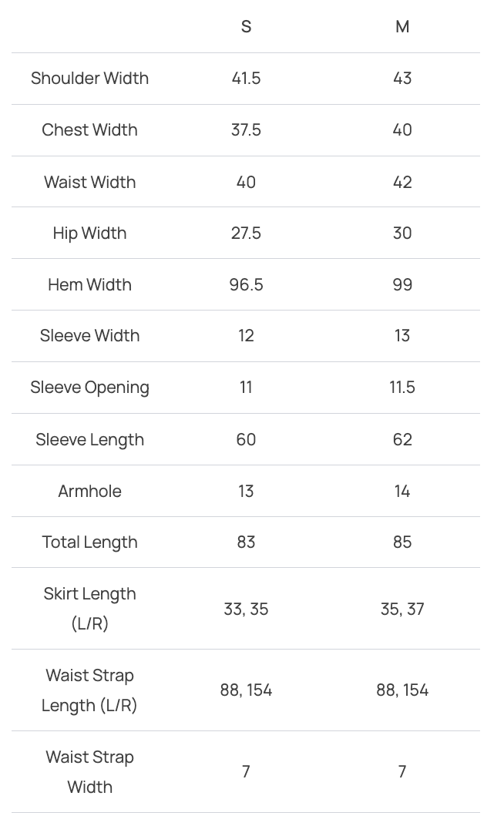Click the 11.5 Sleeve Opening value
504x826 pixels.
click(x=402, y=388)
